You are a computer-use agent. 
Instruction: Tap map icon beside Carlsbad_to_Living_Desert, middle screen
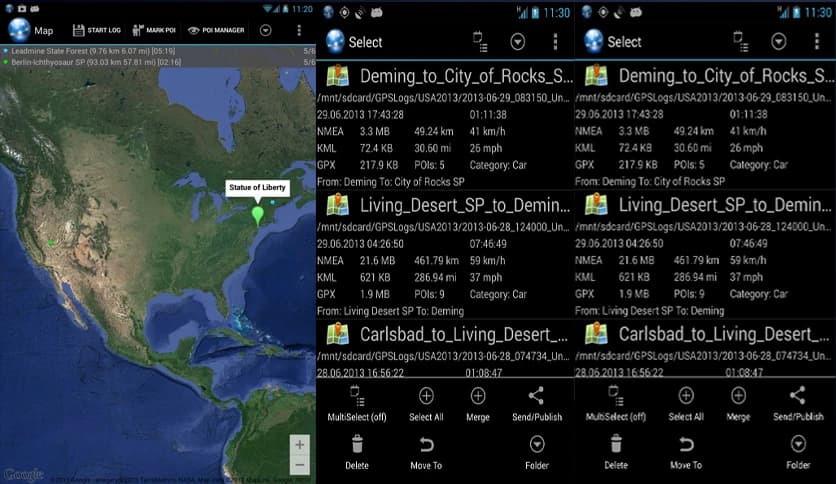[337, 334]
